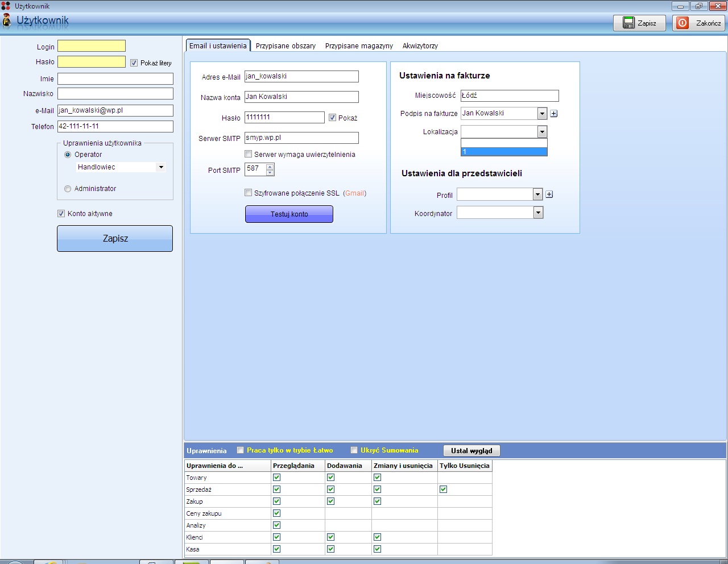Click Ustal wygląd button

(471, 451)
